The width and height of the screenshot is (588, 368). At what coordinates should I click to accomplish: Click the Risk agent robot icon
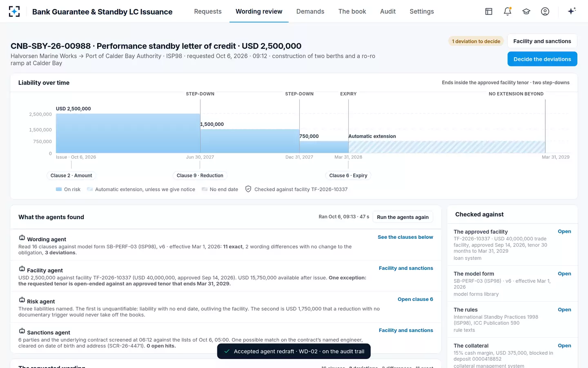coord(22,300)
